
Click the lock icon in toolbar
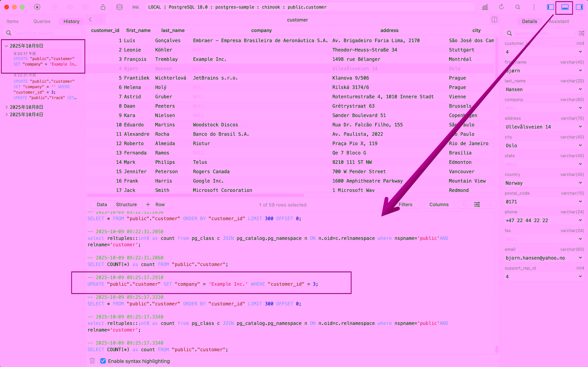[x=103, y=7]
